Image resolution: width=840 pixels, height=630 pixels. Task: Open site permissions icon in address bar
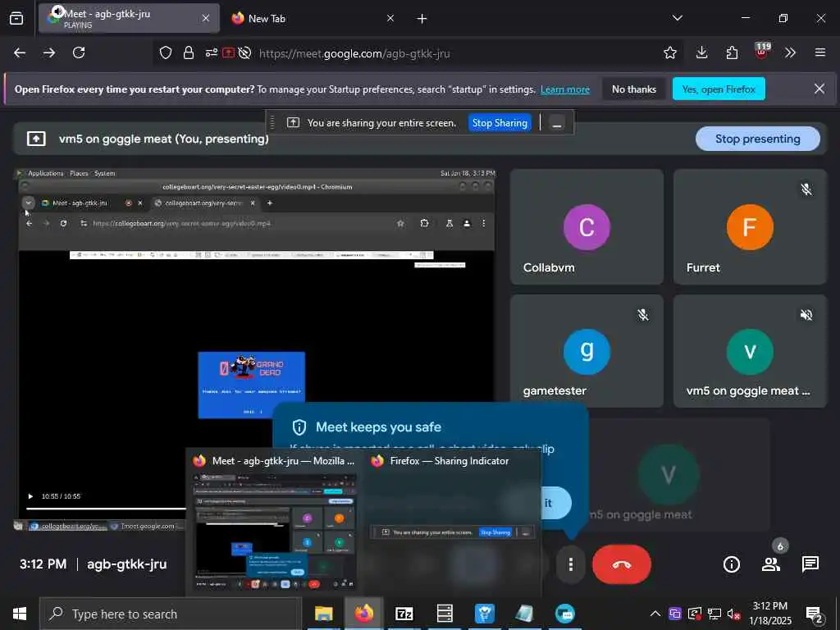(212, 52)
